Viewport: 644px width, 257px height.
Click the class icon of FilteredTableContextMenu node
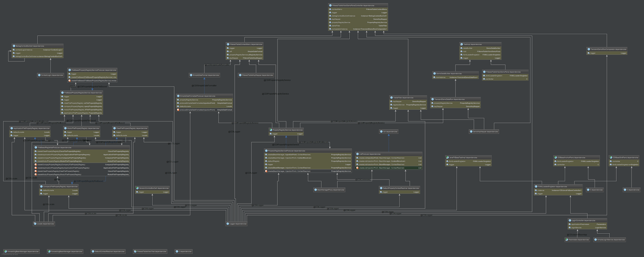(228, 44)
